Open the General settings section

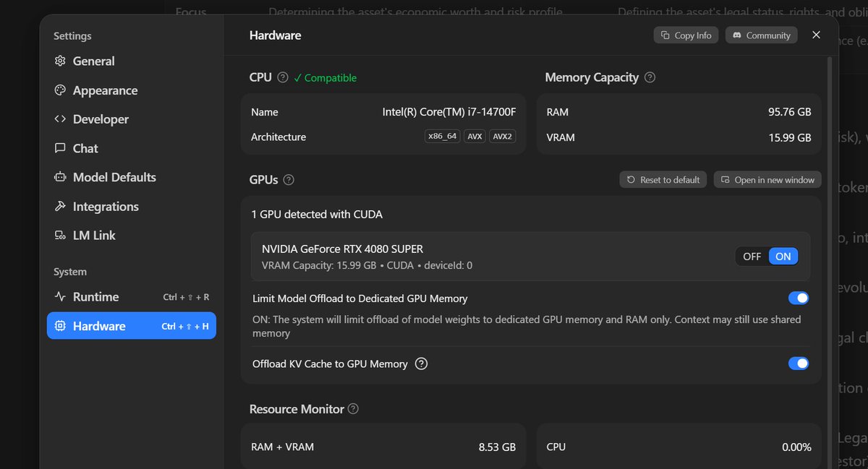click(131, 61)
